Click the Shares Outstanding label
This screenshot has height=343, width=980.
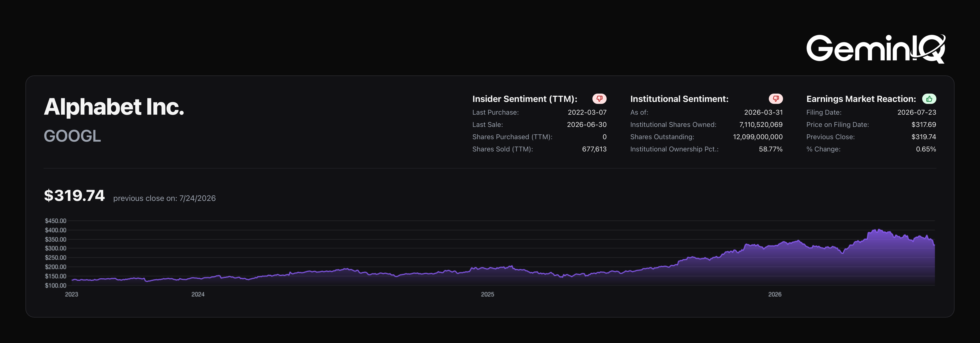[x=662, y=137]
